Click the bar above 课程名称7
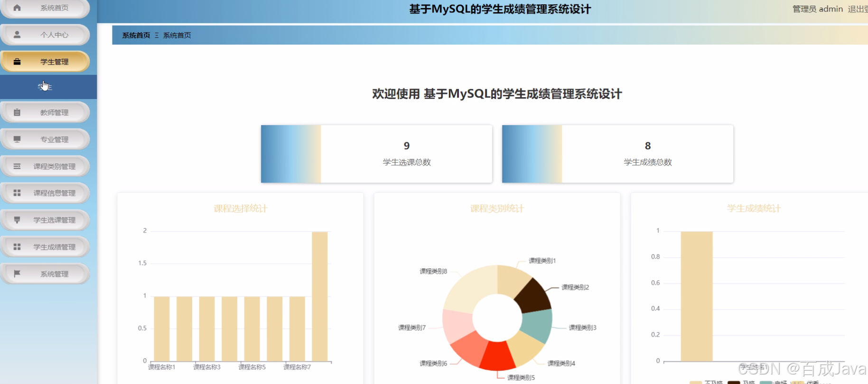This screenshot has width=868, height=384. (x=297, y=329)
